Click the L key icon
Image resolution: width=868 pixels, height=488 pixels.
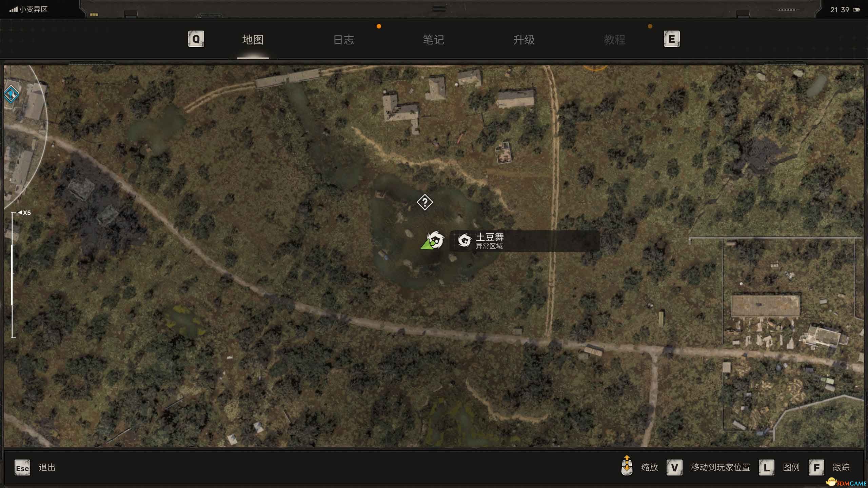point(767,468)
